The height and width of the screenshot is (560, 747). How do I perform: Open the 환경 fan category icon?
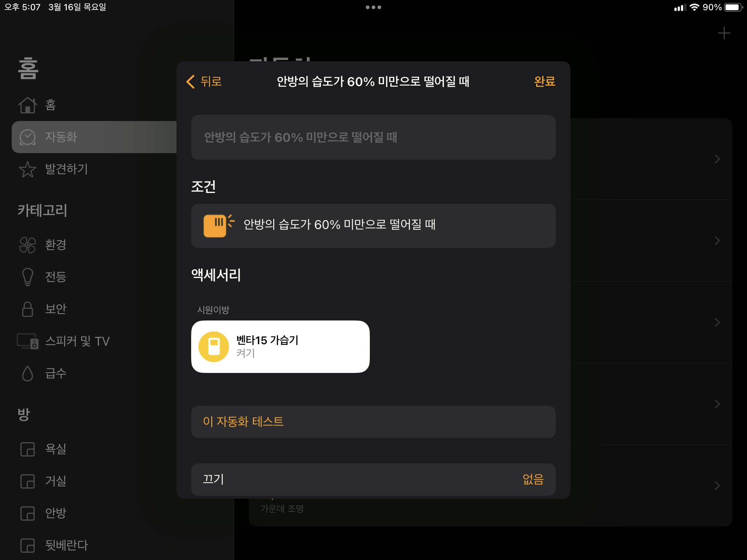point(27,245)
